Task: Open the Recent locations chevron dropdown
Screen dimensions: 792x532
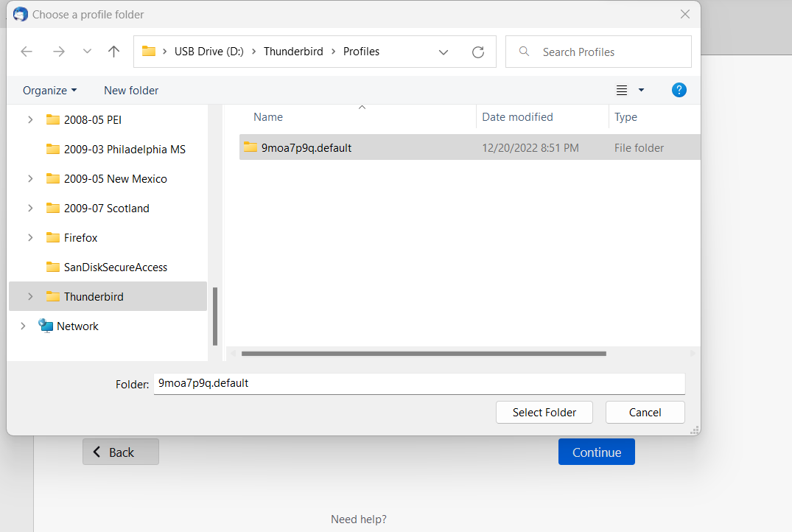Action: 87,52
